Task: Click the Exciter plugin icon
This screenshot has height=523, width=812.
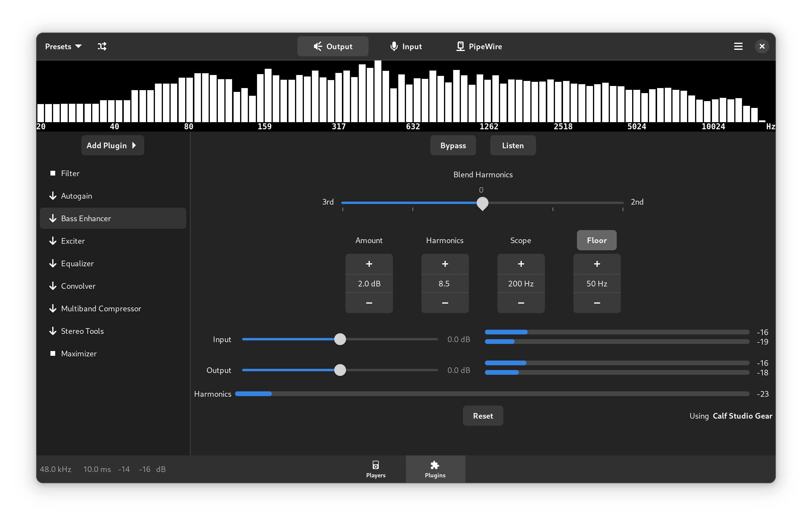Action: coord(52,240)
